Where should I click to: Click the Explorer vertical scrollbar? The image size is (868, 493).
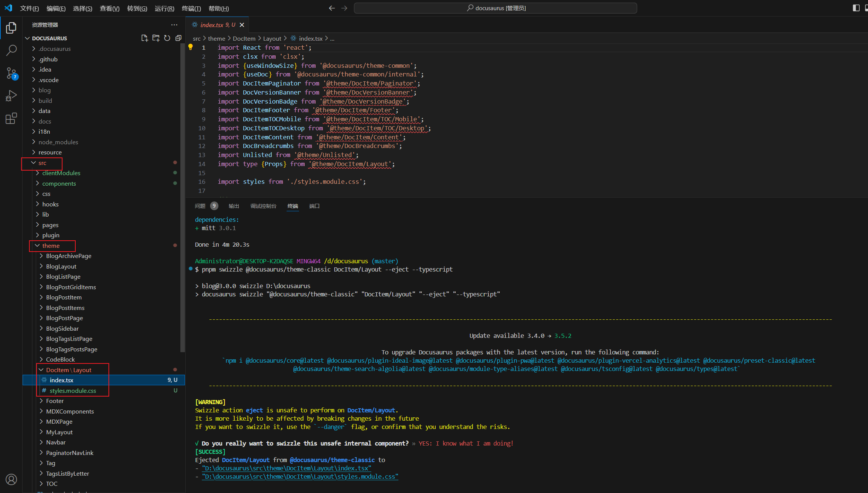[183, 198]
